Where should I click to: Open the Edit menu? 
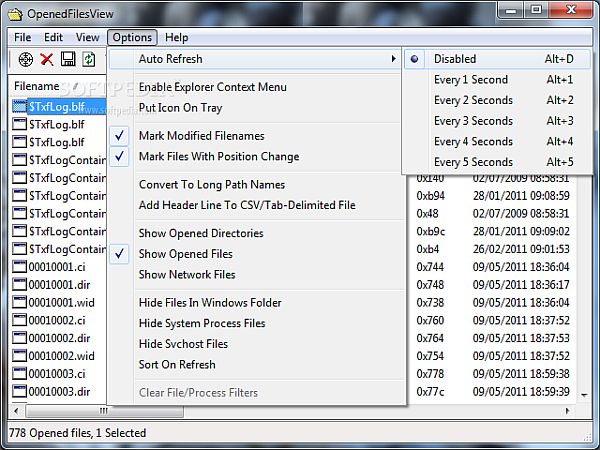(x=53, y=38)
